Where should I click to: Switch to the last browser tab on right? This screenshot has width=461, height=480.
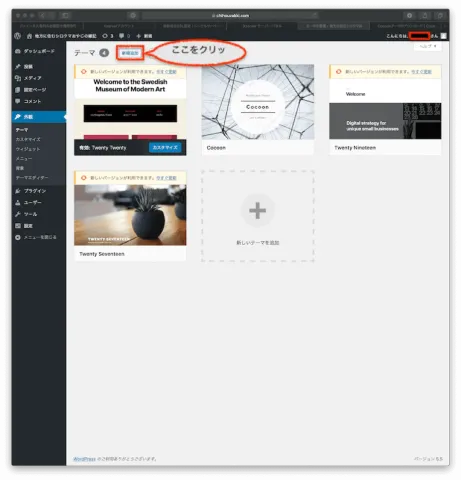point(406,26)
